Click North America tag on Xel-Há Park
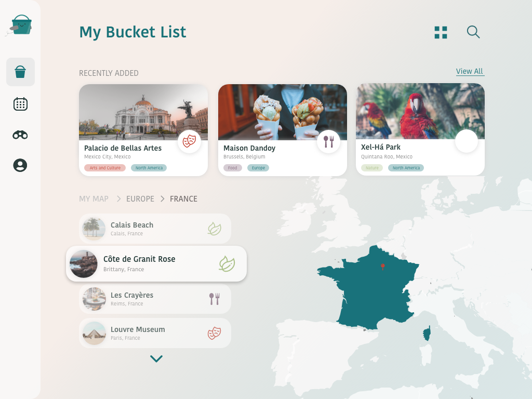 [406, 168]
